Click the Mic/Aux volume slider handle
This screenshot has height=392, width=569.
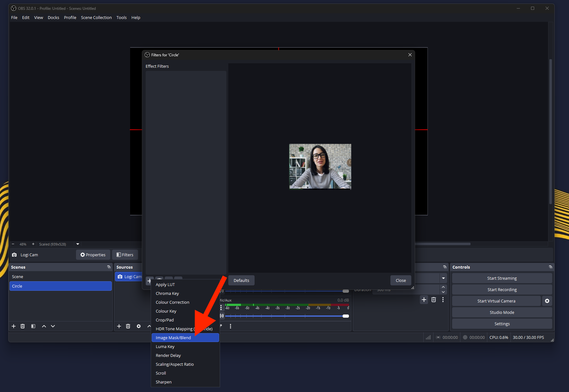(346, 316)
